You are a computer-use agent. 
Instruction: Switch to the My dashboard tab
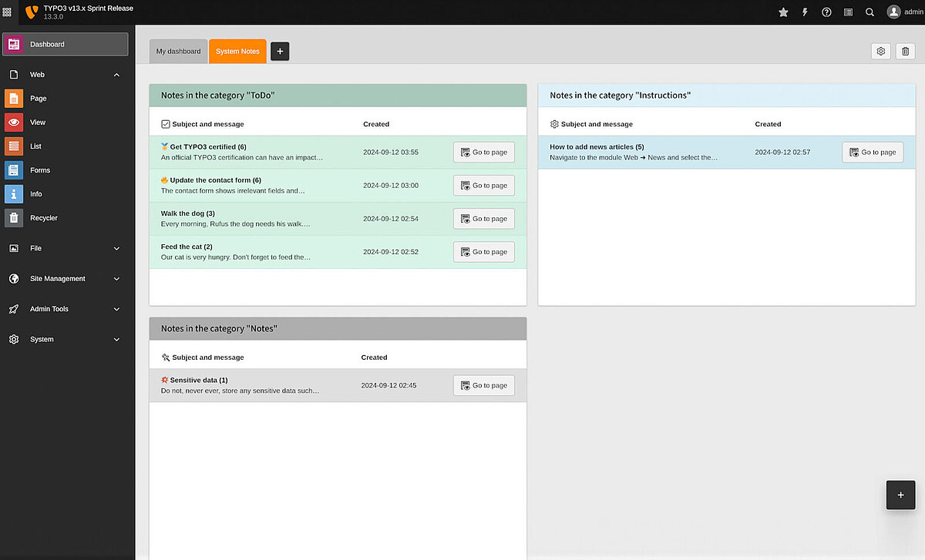point(178,51)
